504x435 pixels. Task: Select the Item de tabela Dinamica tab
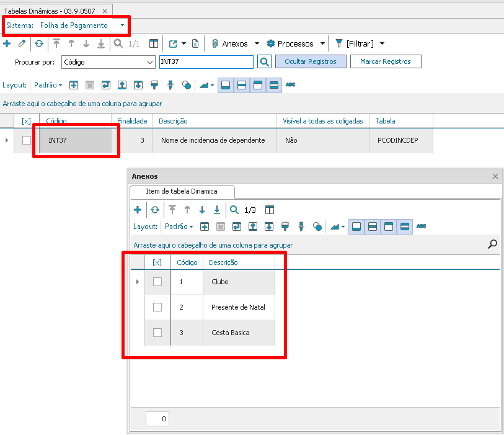tap(182, 191)
